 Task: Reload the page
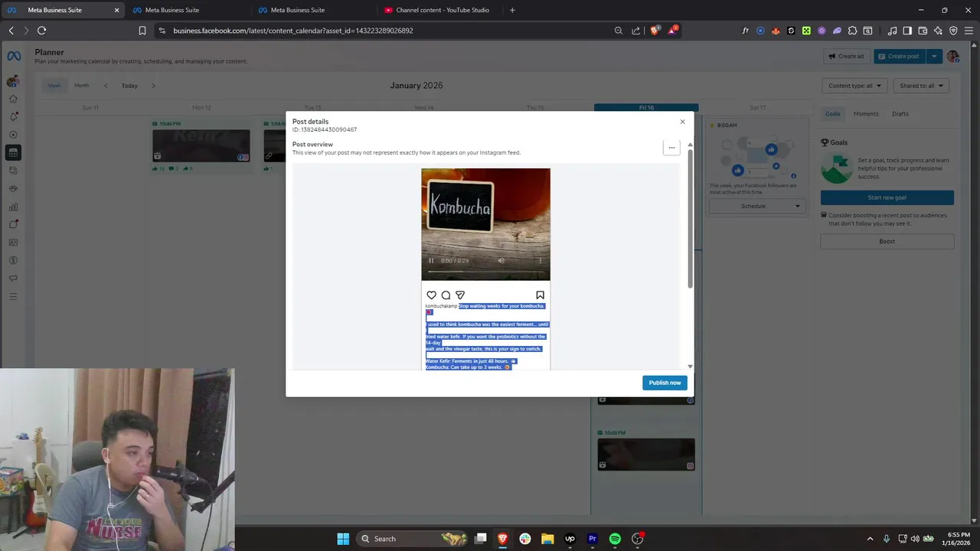click(41, 31)
